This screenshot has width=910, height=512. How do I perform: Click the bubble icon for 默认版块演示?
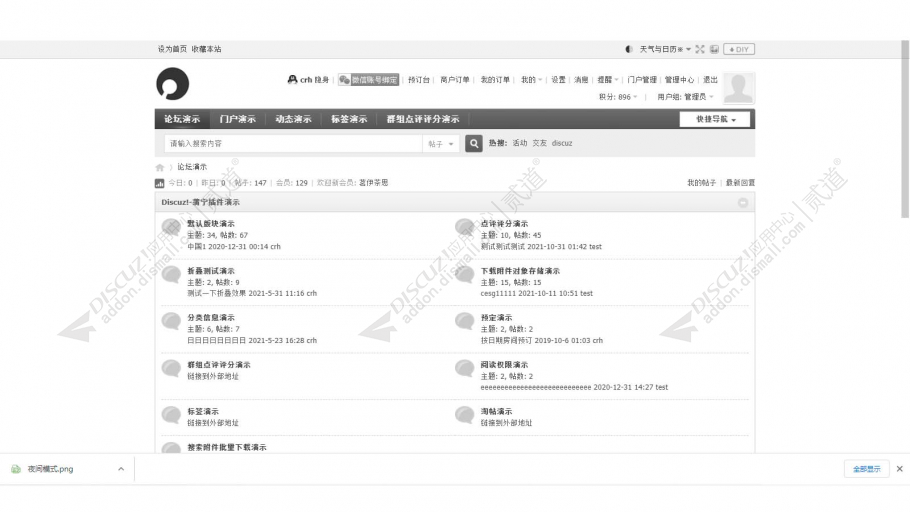pyautogui.click(x=171, y=227)
